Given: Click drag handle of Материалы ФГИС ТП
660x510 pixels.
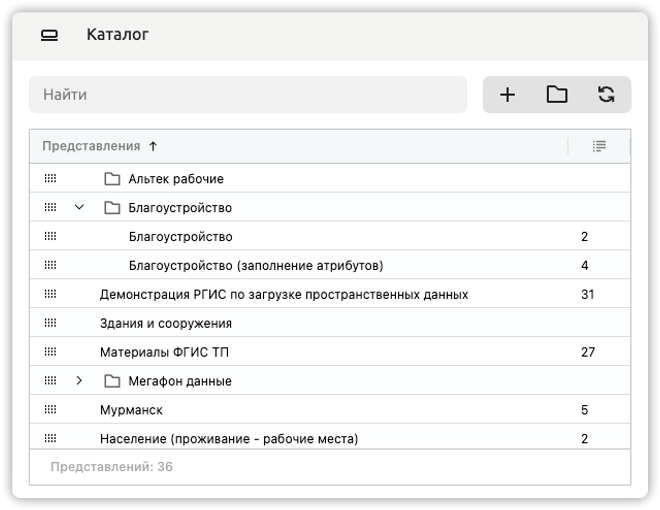Looking at the screenshot, I should click(x=50, y=351).
